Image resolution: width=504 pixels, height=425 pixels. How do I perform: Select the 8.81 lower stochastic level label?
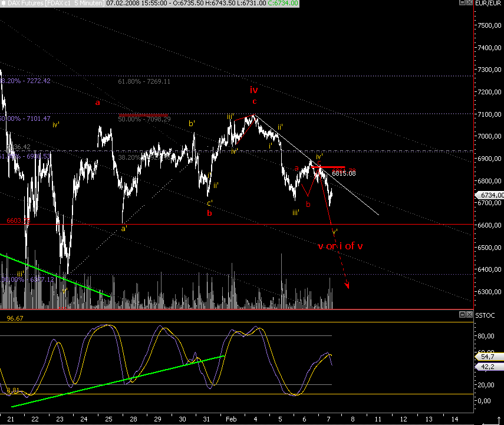pos(13,390)
